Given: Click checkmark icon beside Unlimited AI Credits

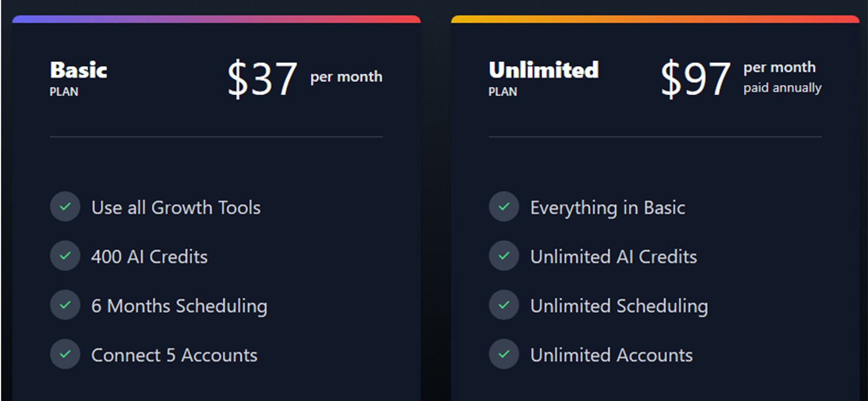Looking at the screenshot, I should 504,256.
